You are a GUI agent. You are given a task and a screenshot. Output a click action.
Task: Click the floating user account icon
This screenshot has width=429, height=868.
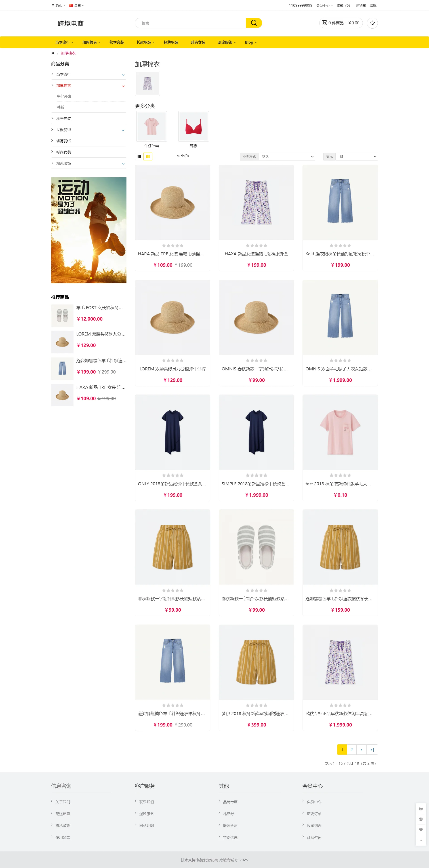click(421, 819)
